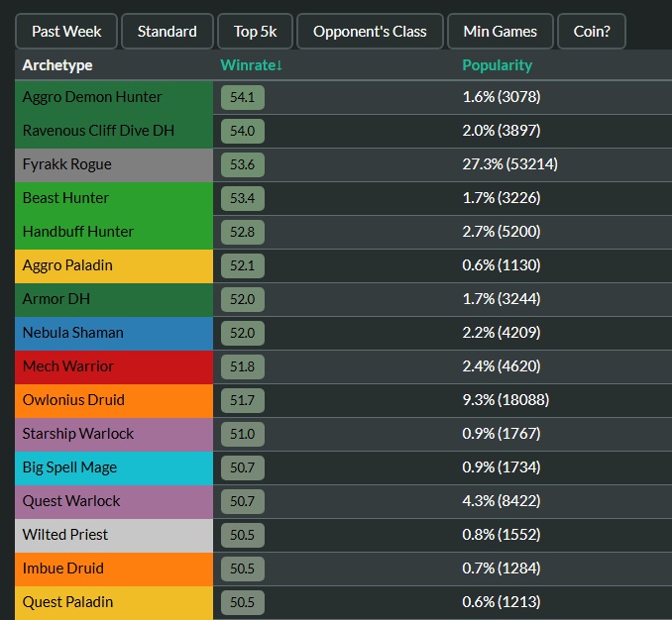The height and width of the screenshot is (620, 672).
Task: Click the 54.1 winrate badge
Action: coord(243,97)
